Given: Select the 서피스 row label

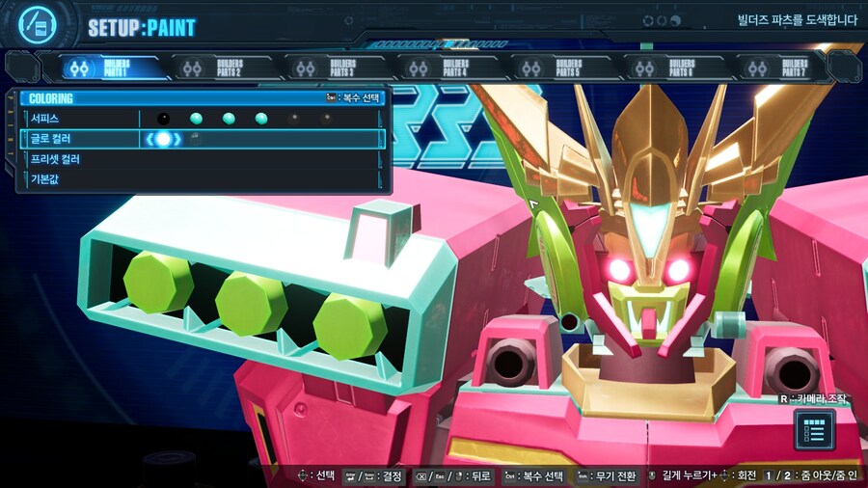Looking at the screenshot, I should (x=44, y=119).
